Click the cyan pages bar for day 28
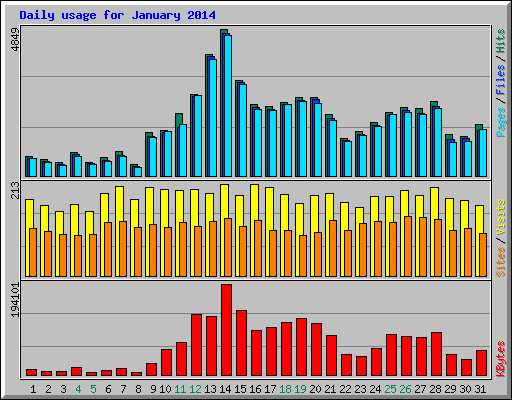This screenshot has height=400, width=512. pos(438,142)
